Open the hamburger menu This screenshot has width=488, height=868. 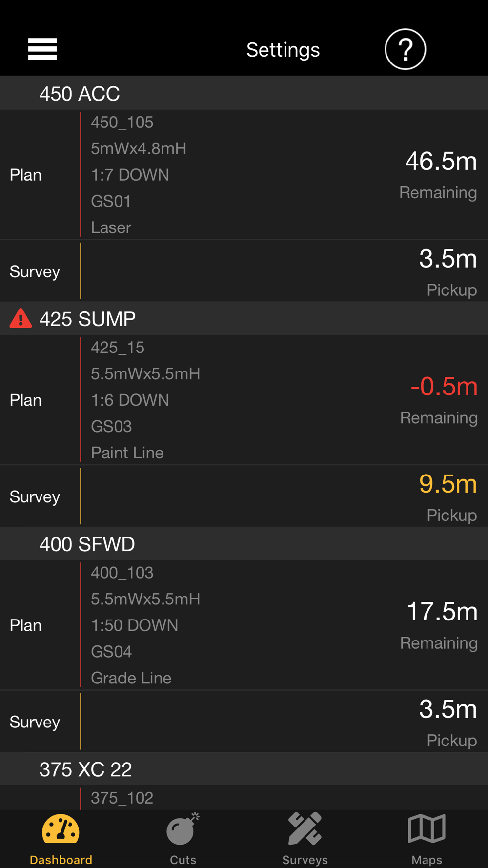42,49
